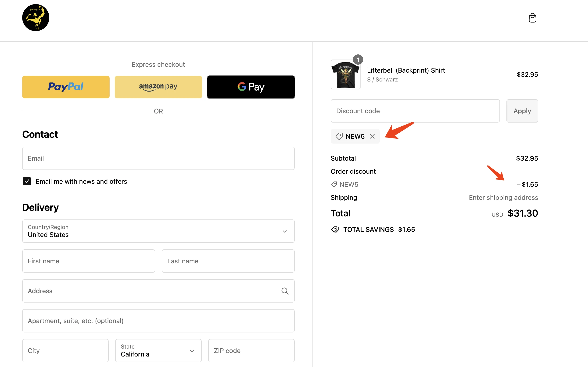This screenshot has height=367, width=588.
Task: Focus the Address field
Action: pos(158,291)
